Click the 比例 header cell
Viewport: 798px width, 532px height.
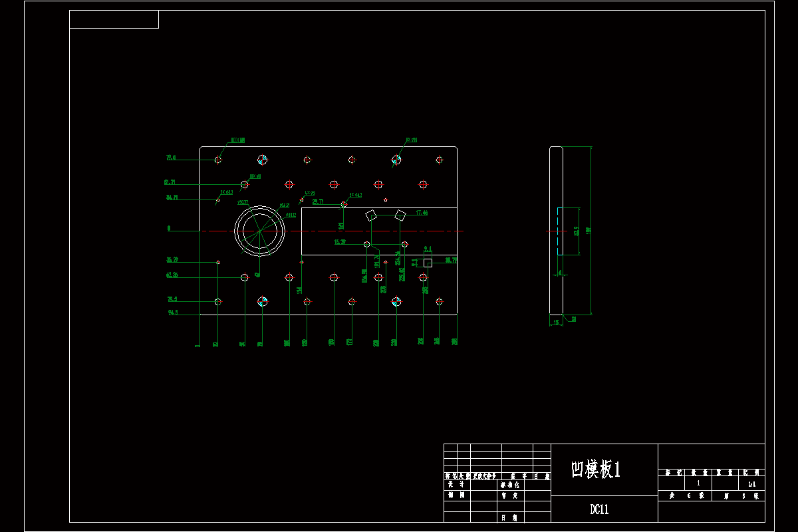(751, 472)
